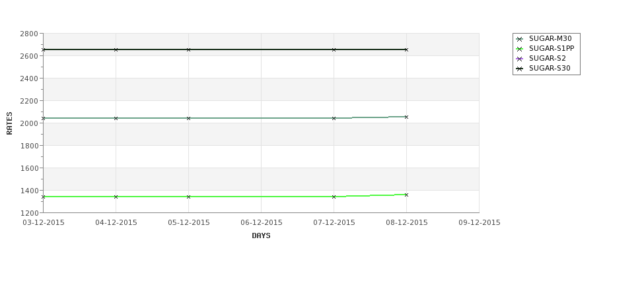Click the RATES y-axis title

click(x=9, y=123)
